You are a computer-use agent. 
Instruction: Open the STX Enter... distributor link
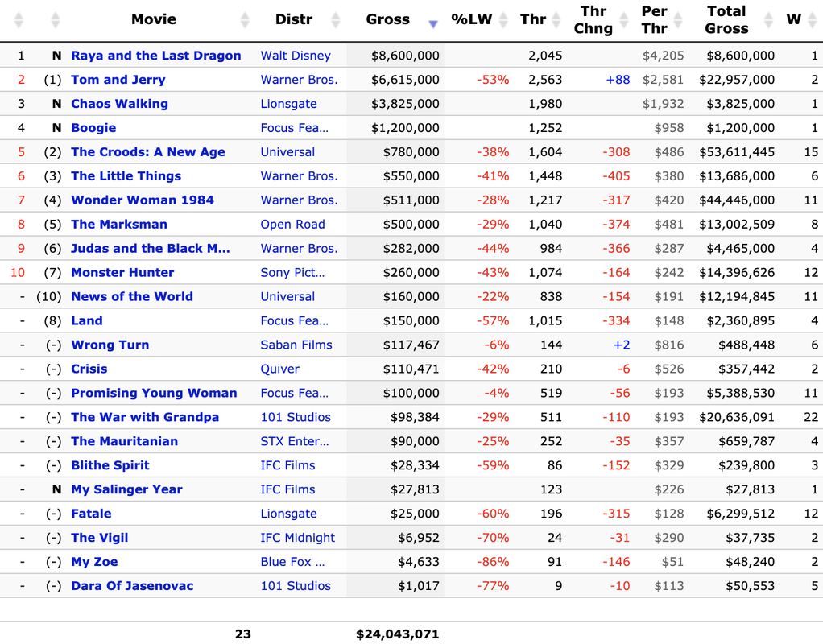click(x=295, y=442)
